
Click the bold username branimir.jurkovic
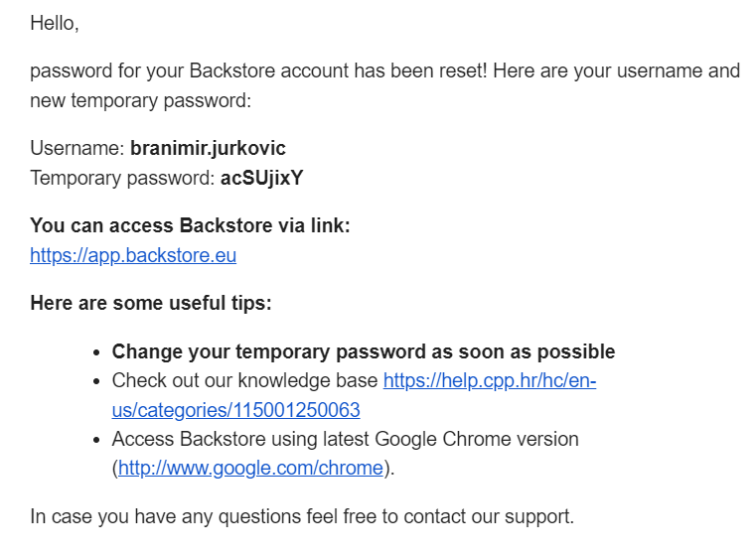[x=208, y=148]
